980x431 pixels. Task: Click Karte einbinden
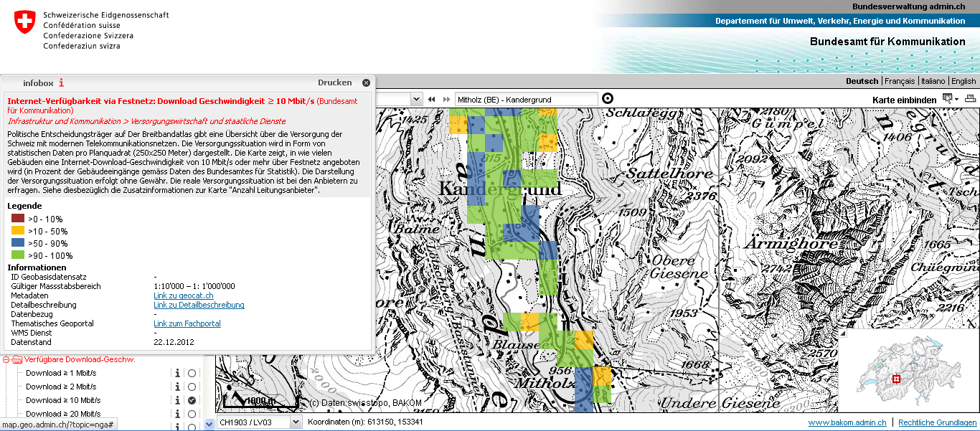904,100
